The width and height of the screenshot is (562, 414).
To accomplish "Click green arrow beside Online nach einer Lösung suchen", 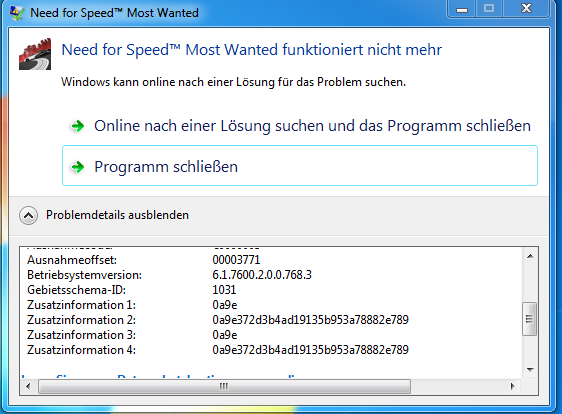I will click(x=77, y=126).
